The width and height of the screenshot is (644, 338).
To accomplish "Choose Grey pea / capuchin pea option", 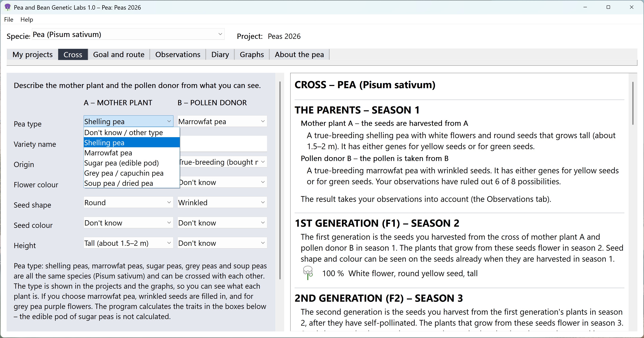I will [132, 173].
